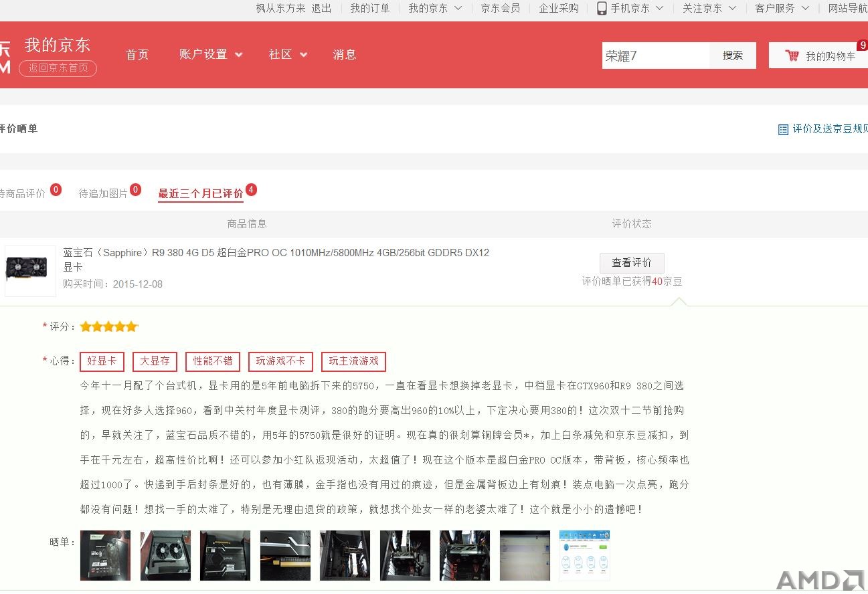
Task: Switch to the 待追加图片 tab
Action: point(103,193)
